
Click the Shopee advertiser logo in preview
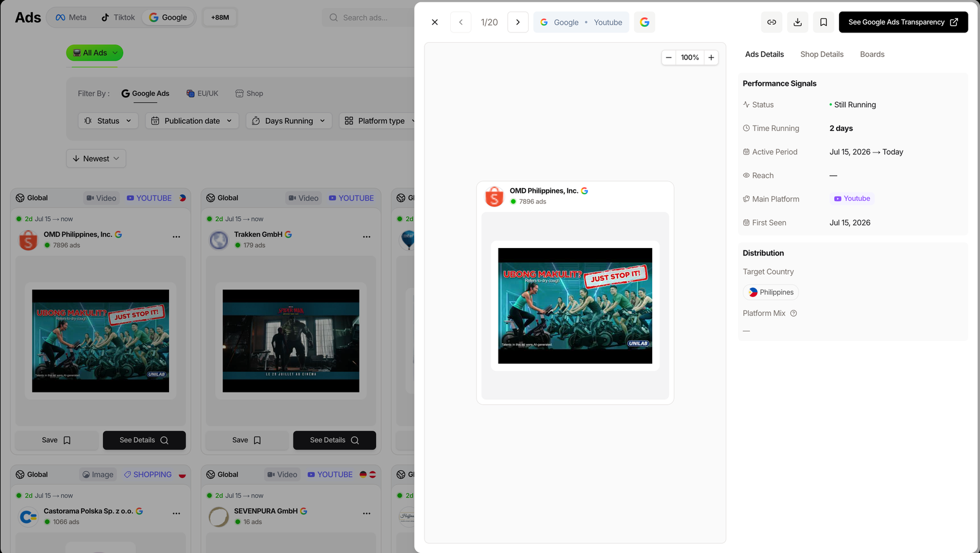point(494,196)
